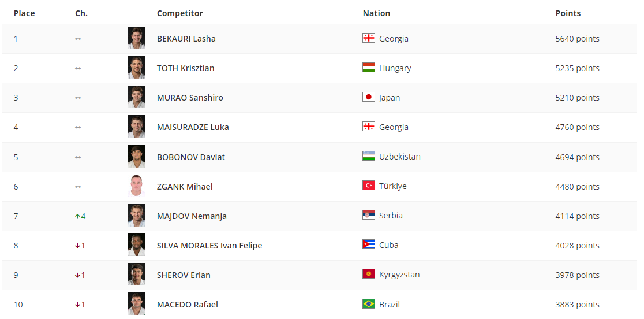Screen dimensions: 644x319
Task: Click the Uzbekistan flag icon
Action: coord(368,156)
